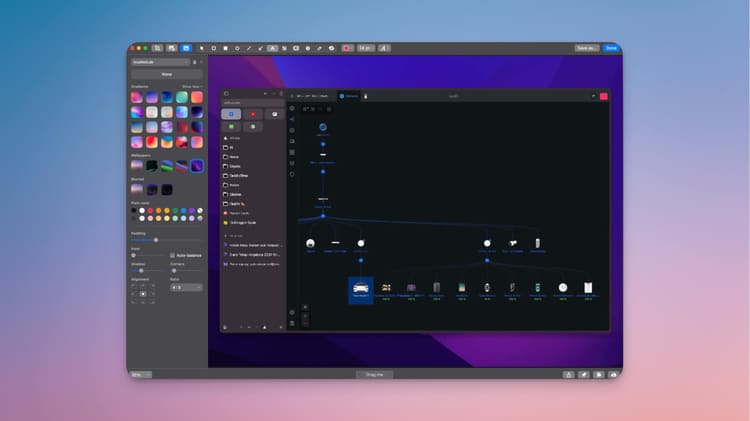
Task: Click the blue Done button
Action: (611, 48)
